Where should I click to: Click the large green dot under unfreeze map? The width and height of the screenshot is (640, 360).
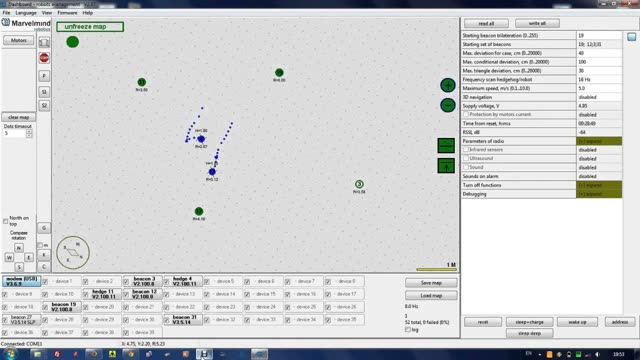pos(73,42)
